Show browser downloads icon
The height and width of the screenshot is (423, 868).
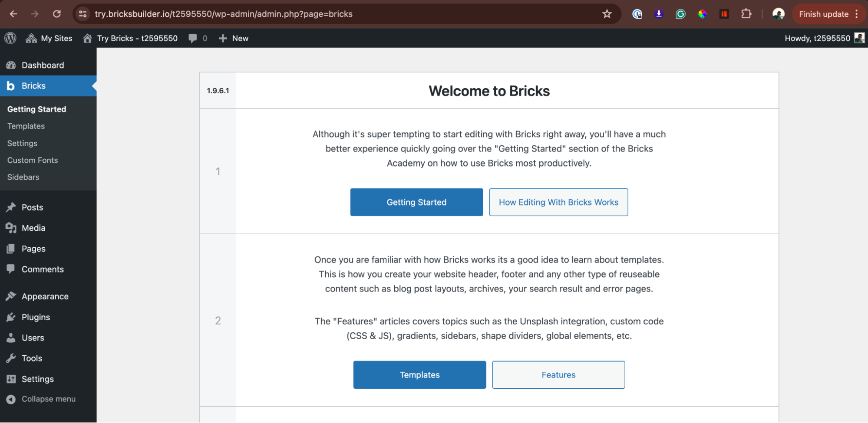659,13
